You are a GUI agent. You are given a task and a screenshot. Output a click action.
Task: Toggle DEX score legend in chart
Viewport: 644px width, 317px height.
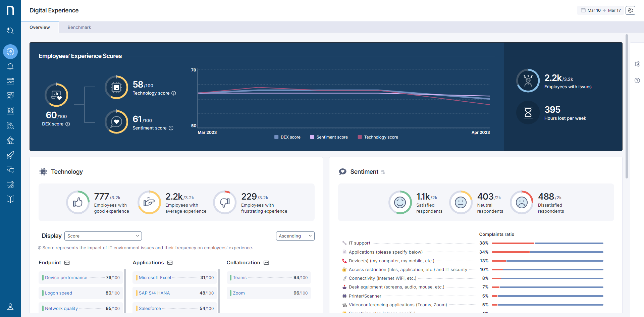pyautogui.click(x=287, y=137)
